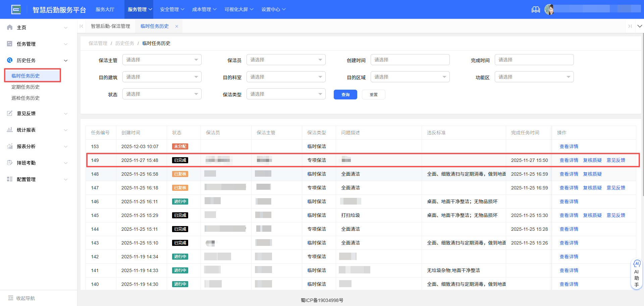This screenshot has height=306, width=644.
Task: Click 复核质疑 link on task 149
Action: click(x=592, y=160)
